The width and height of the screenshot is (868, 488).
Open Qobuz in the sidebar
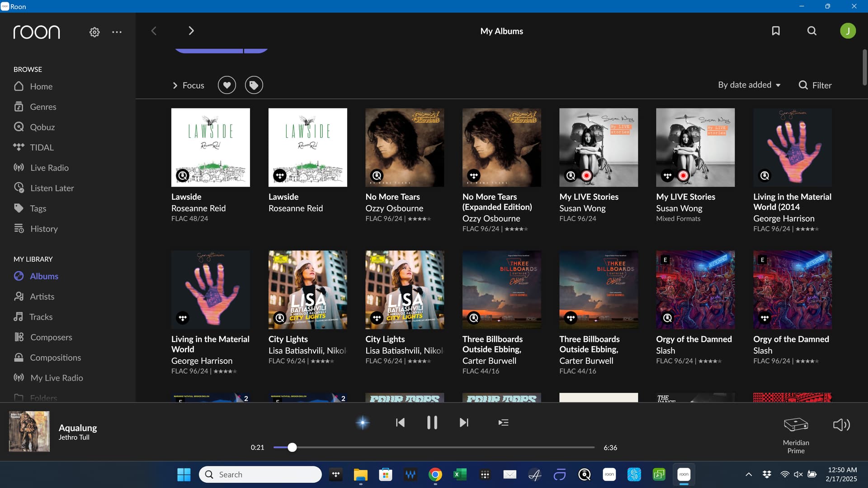34,127
